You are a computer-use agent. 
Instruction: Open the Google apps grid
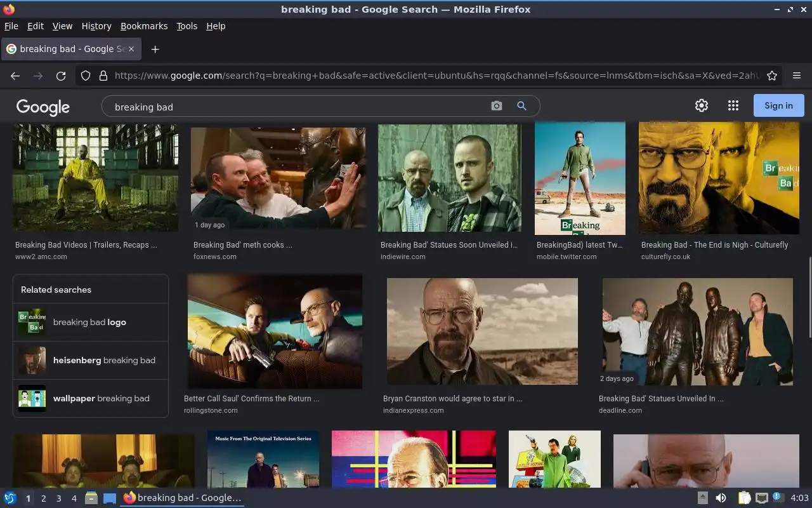click(733, 105)
